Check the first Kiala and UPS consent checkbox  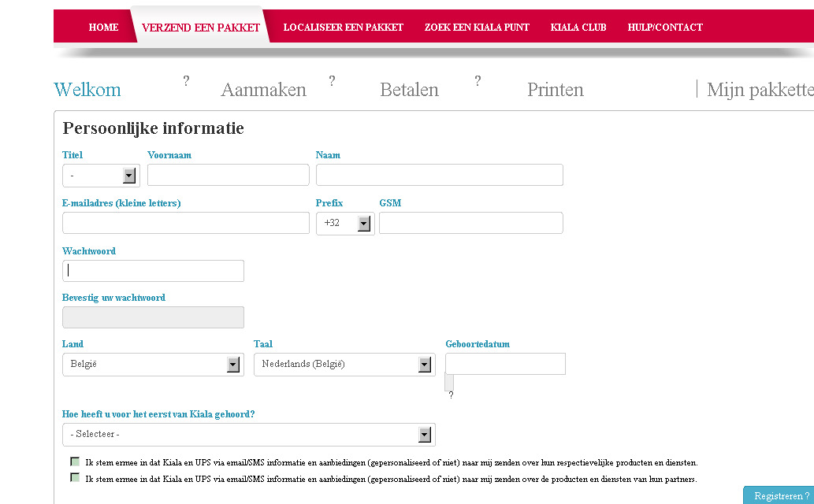click(75, 462)
